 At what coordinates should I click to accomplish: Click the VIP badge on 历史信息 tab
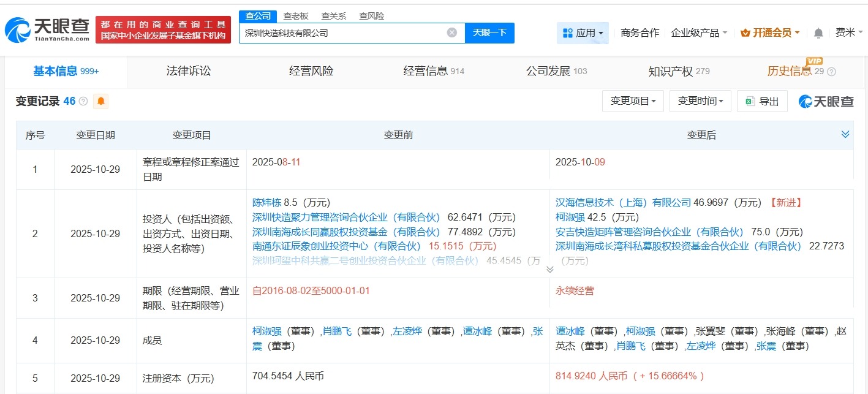[x=813, y=62]
